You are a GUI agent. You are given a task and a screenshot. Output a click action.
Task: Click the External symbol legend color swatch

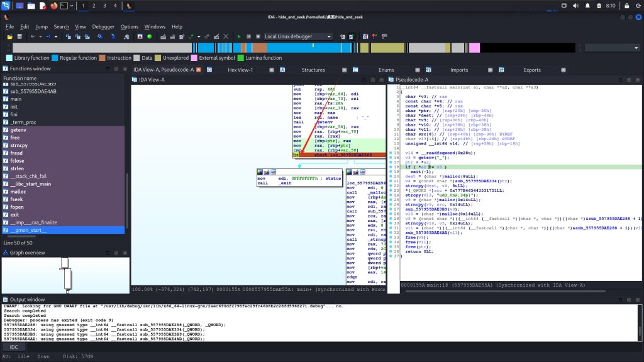coord(194,58)
